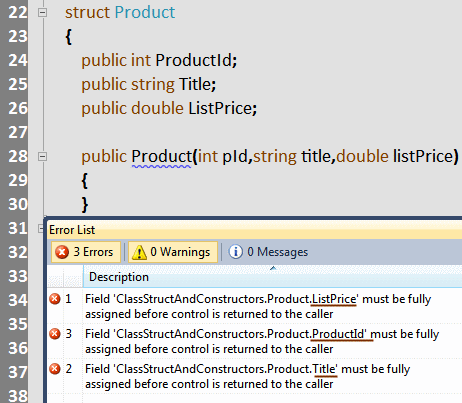This screenshot has width=462, height=403.
Task: Click line number 27 in the margin
Action: pos(17,133)
